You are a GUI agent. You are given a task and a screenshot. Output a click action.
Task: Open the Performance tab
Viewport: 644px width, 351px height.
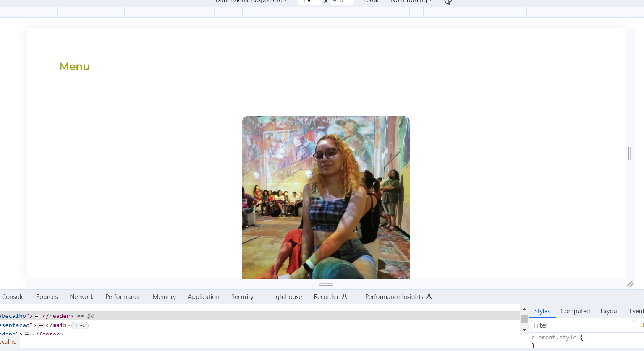(123, 297)
